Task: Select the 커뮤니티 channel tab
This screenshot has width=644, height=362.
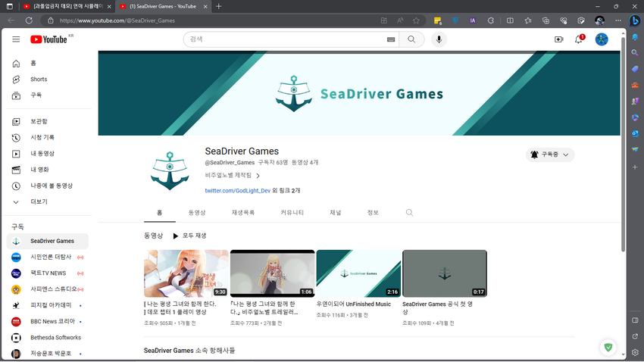Action: [x=292, y=213]
